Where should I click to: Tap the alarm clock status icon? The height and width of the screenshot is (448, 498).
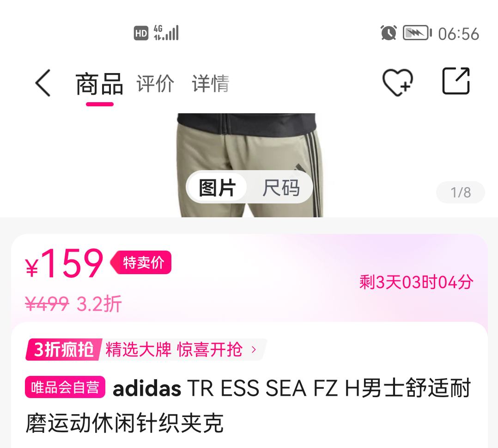pos(389,33)
